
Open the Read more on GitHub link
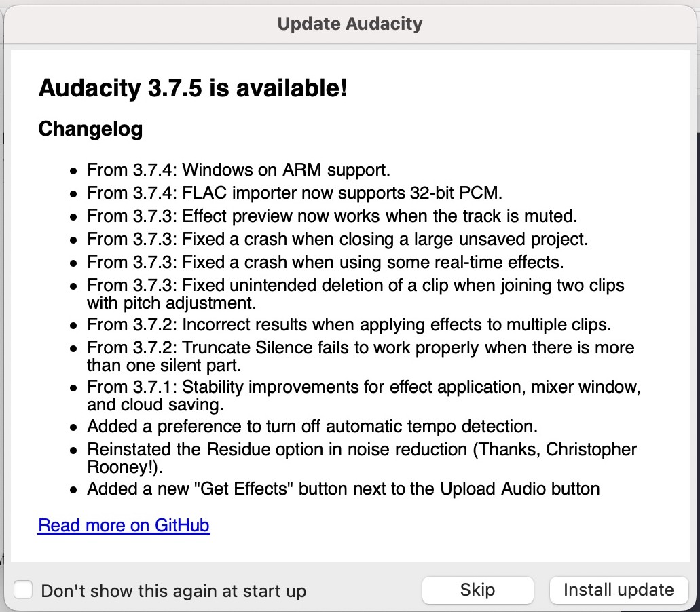(x=124, y=525)
